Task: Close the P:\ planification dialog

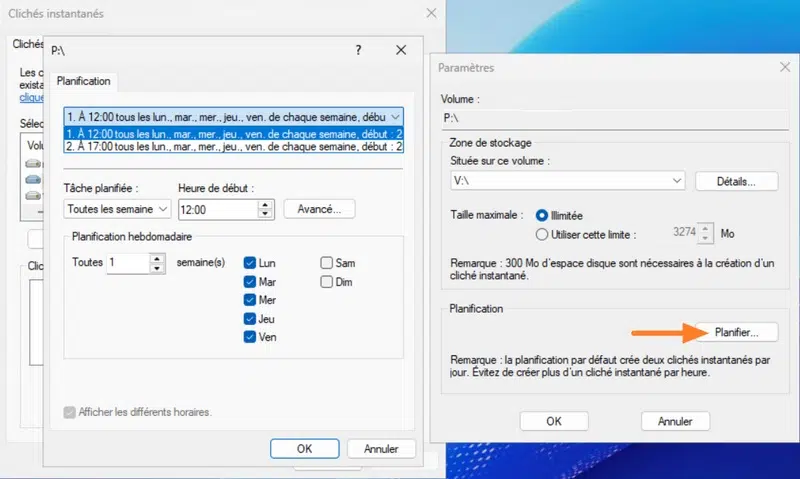Action: 401,50
